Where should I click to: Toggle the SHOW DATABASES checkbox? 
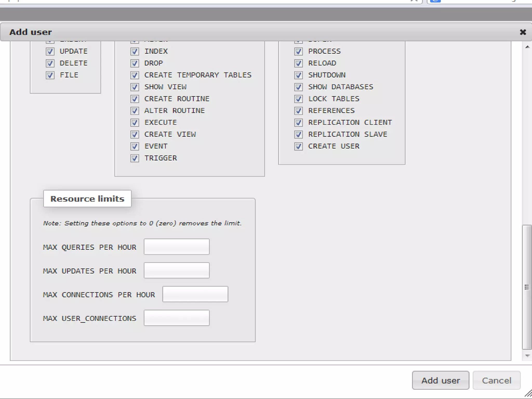point(298,87)
